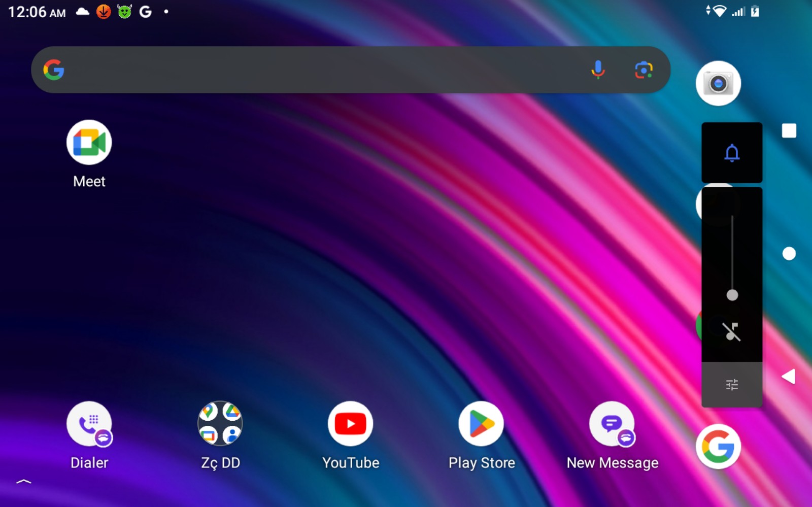This screenshot has width=812, height=507.
Task: Tap the back triangle navigation button
Action: (x=788, y=376)
